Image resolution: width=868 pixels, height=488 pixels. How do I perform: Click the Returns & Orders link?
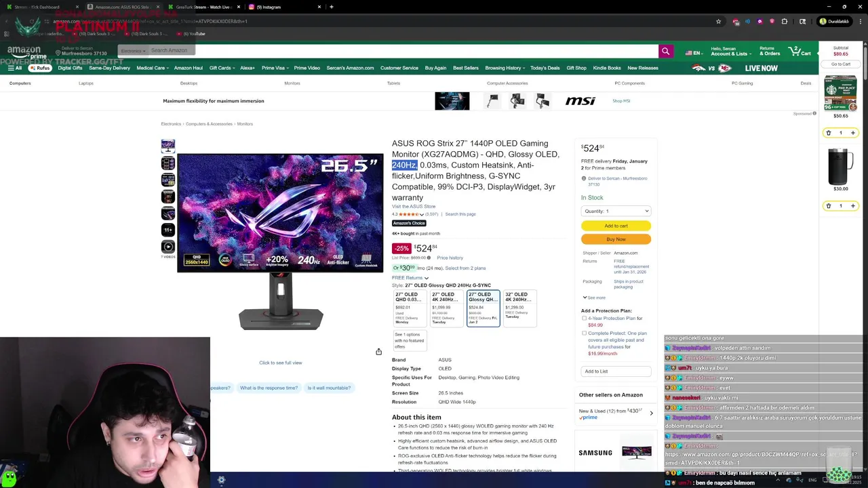[770, 51]
